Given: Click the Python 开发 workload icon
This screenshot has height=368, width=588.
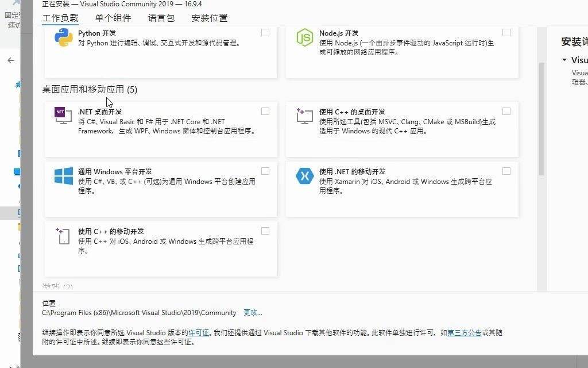Looking at the screenshot, I should 64,37.
